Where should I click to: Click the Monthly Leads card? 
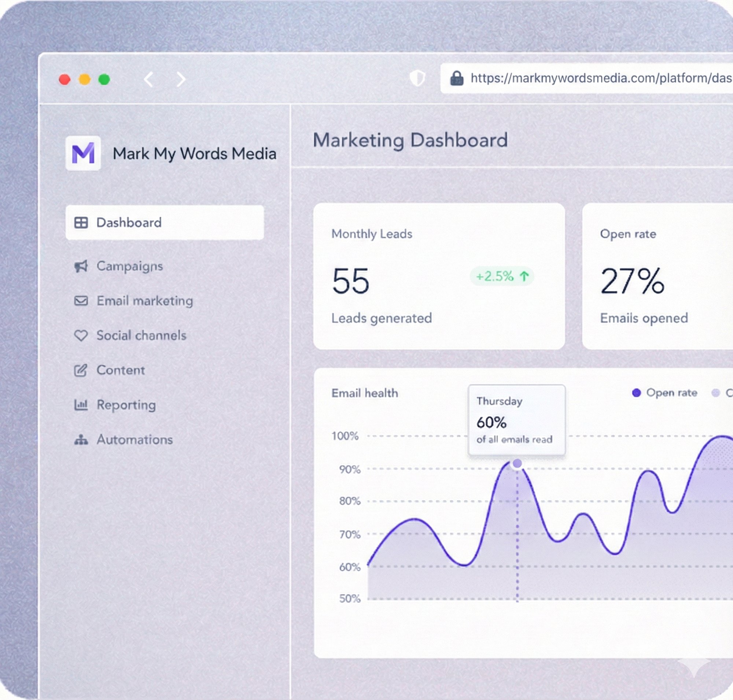tap(439, 276)
